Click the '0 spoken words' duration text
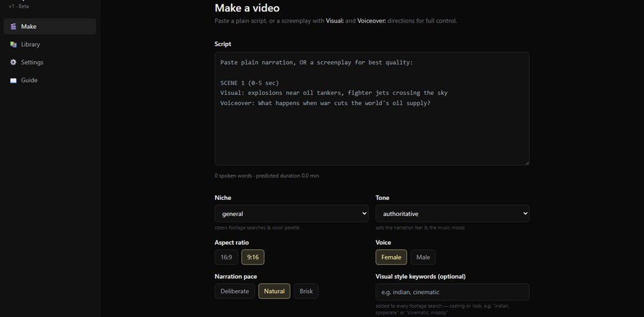Image resolution: width=644 pixels, height=317 pixels. tap(267, 175)
